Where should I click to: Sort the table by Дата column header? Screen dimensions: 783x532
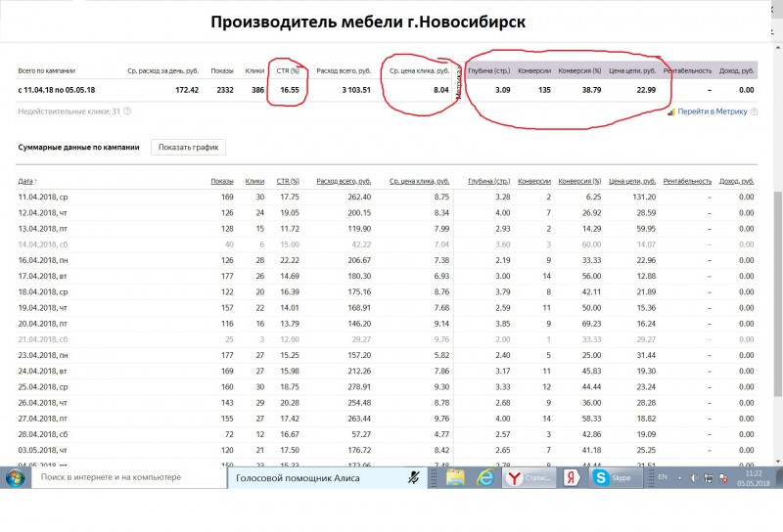point(27,181)
